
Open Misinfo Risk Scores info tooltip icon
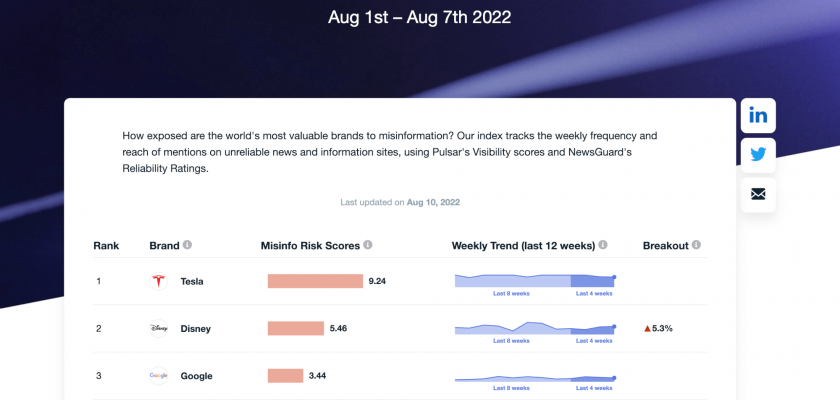pos(368,245)
